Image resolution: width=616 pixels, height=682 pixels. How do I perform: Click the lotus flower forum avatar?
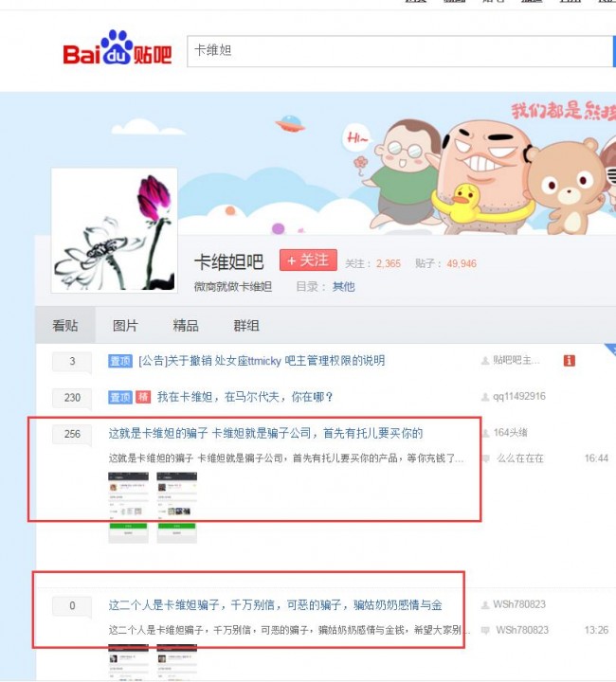pyautogui.click(x=115, y=230)
